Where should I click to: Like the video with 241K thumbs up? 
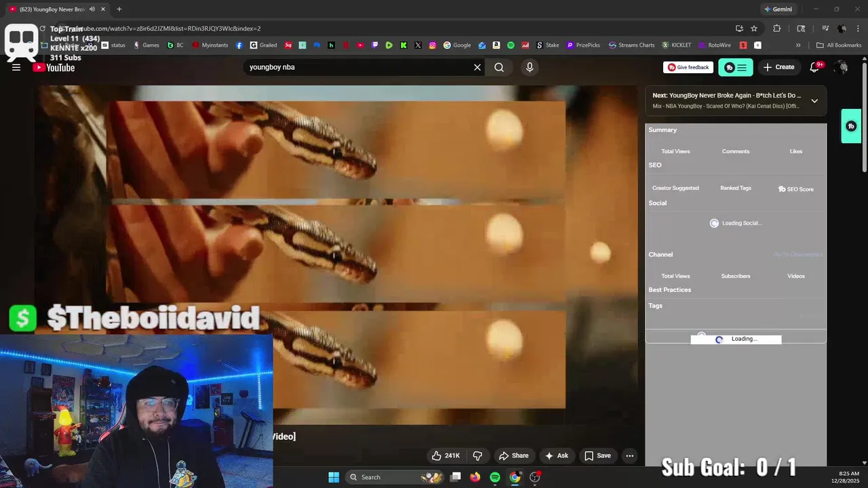pos(446,455)
